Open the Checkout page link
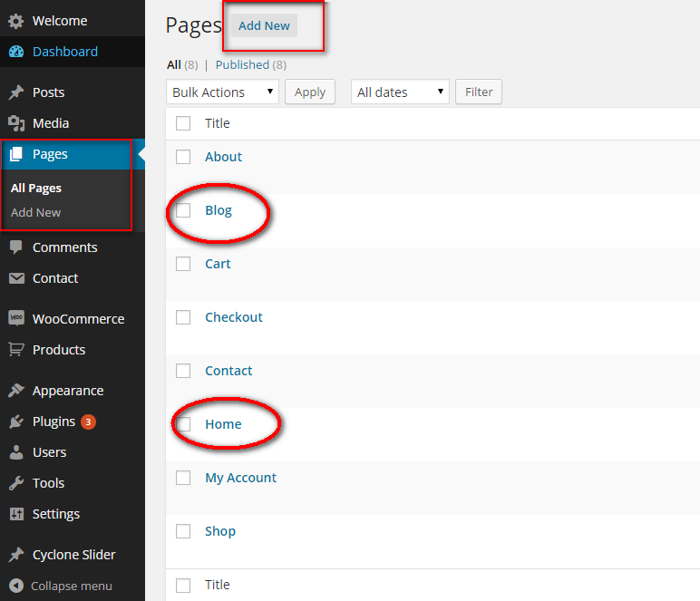700x601 pixels. tap(234, 317)
